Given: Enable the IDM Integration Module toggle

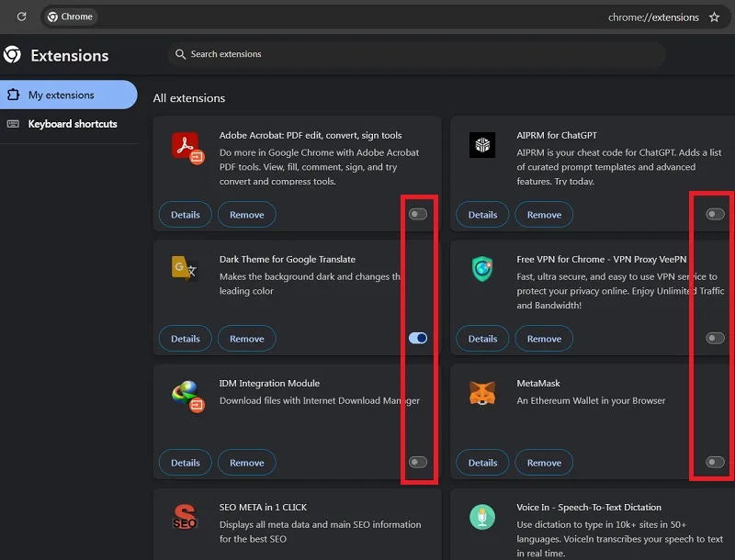Looking at the screenshot, I should pos(418,463).
